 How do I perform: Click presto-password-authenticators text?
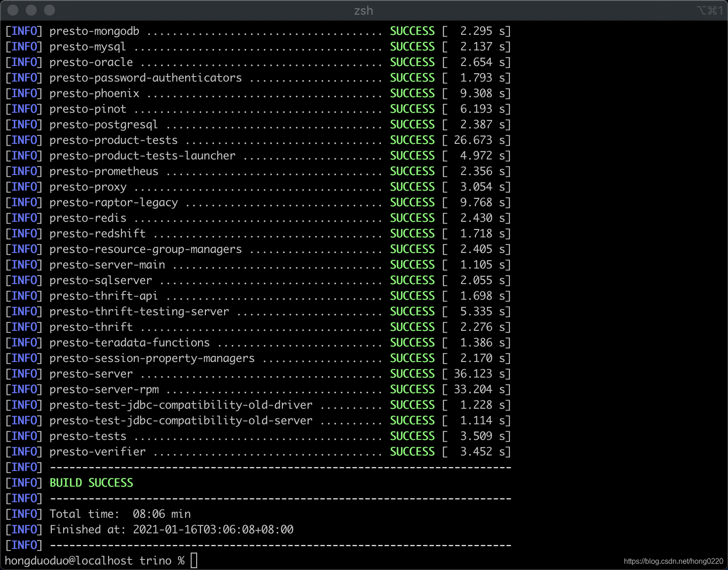tap(146, 78)
